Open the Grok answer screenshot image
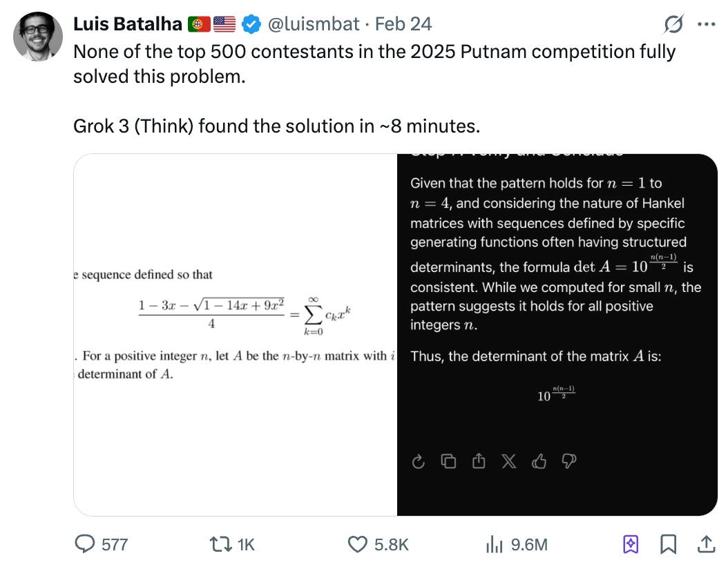Screen dimensions: 728x569 557,335
